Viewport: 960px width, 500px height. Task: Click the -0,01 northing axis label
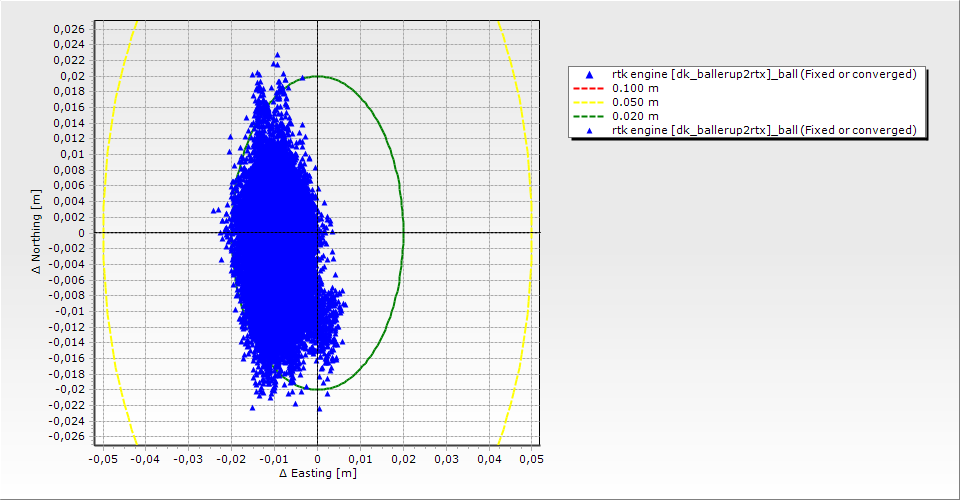tap(69, 311)
